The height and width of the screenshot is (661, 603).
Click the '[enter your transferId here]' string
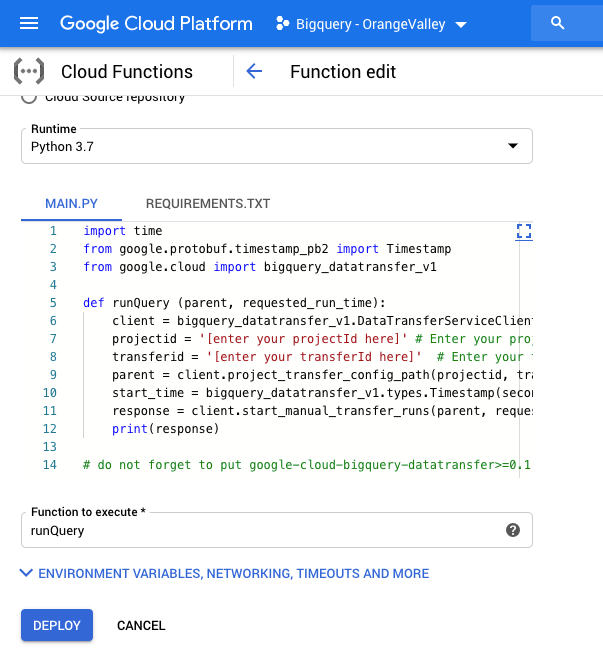click(x=314, y=357)
